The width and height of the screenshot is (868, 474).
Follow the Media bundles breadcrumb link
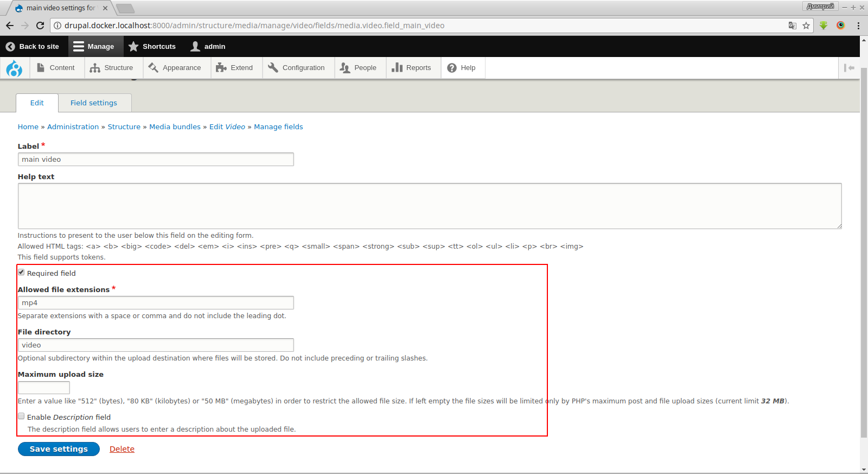tap(175, 127)
